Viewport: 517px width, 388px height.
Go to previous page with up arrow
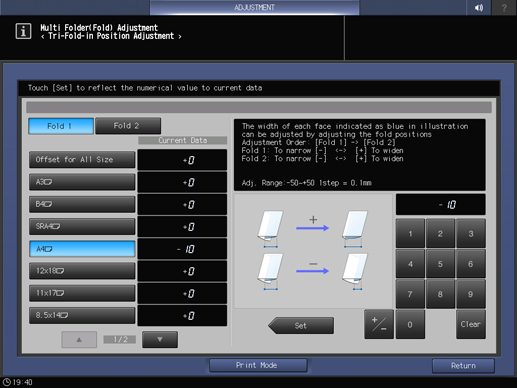pos(79,339)
